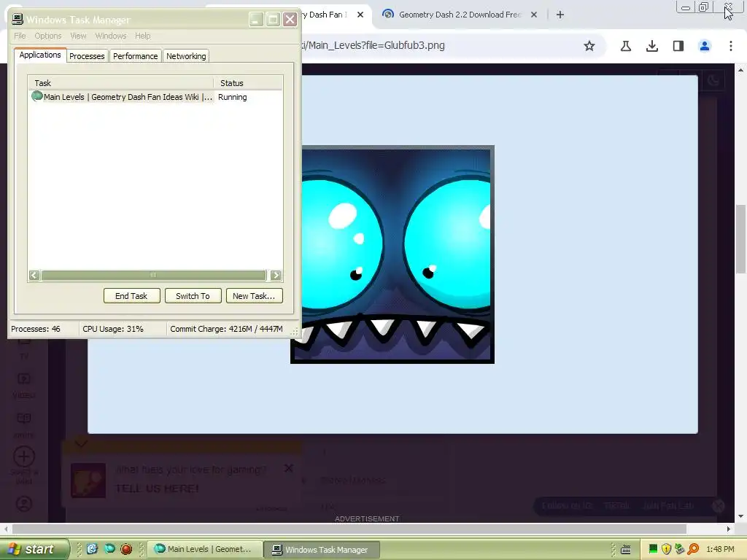Click the security shield tray icon
The height and width of the screenshot is (560, 747).
(x=667, y=549)
